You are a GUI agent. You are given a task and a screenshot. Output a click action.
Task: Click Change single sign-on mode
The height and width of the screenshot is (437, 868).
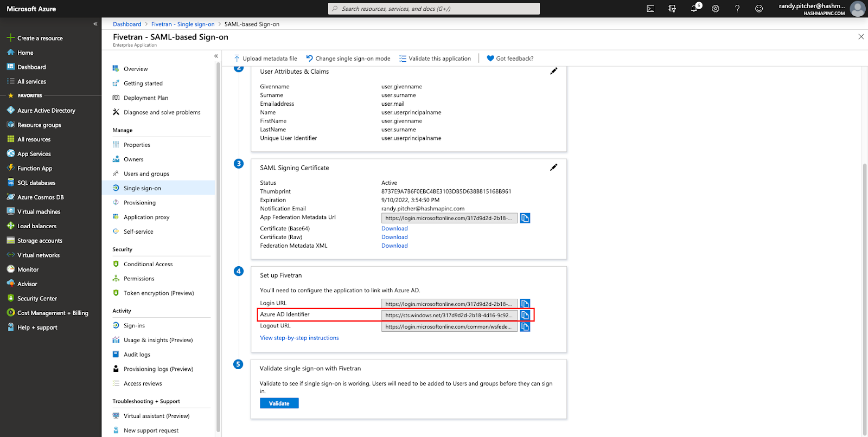pos(348,59)
